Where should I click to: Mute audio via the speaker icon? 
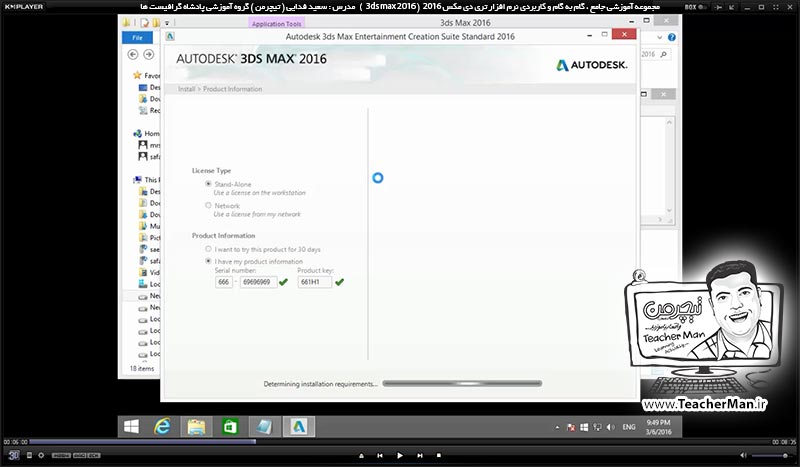743,455
